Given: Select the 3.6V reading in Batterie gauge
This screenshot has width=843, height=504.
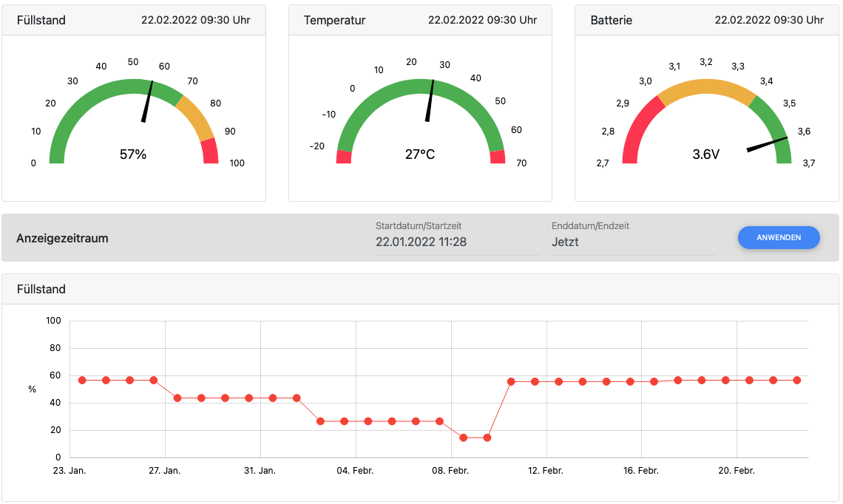Looking at the screenshot, I should pos(706,154).
